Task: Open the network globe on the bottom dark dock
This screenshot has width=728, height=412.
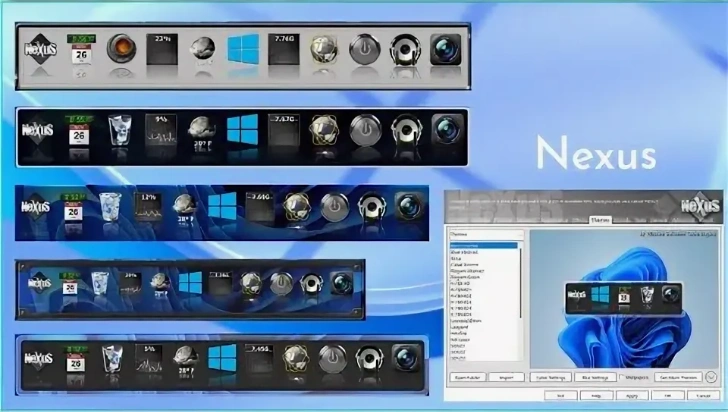Action: pyautogui.click(x=296, y=359)
